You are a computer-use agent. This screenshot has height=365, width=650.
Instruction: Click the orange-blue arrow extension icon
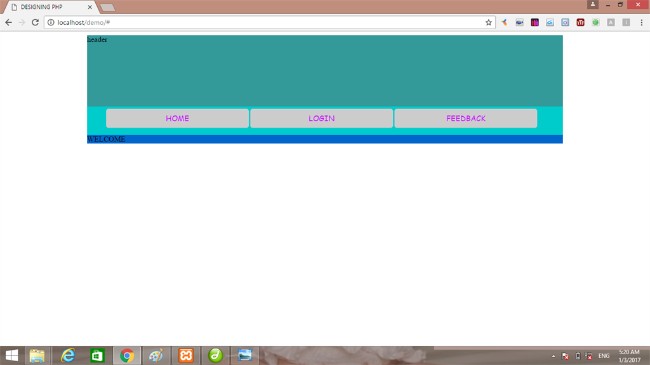[x=504, y=22]
